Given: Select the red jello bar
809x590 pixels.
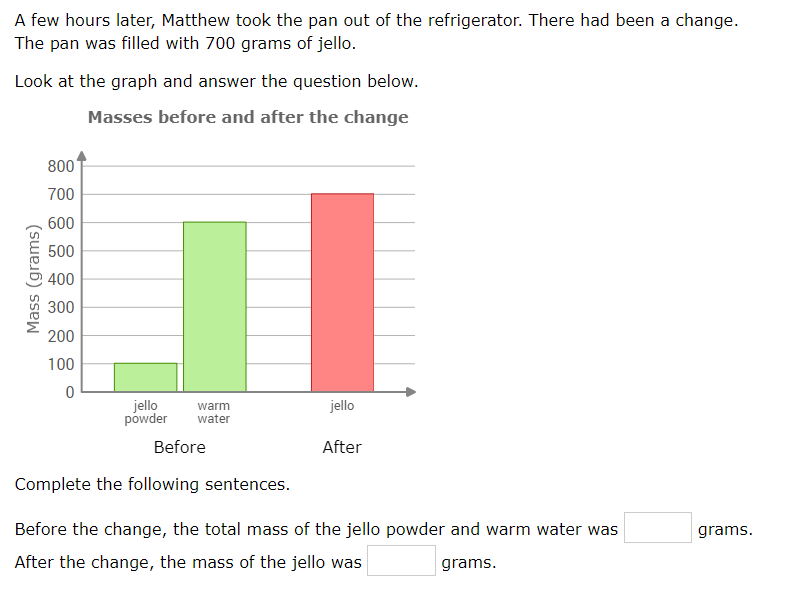Looking at the screenshot, I should 343,293.
